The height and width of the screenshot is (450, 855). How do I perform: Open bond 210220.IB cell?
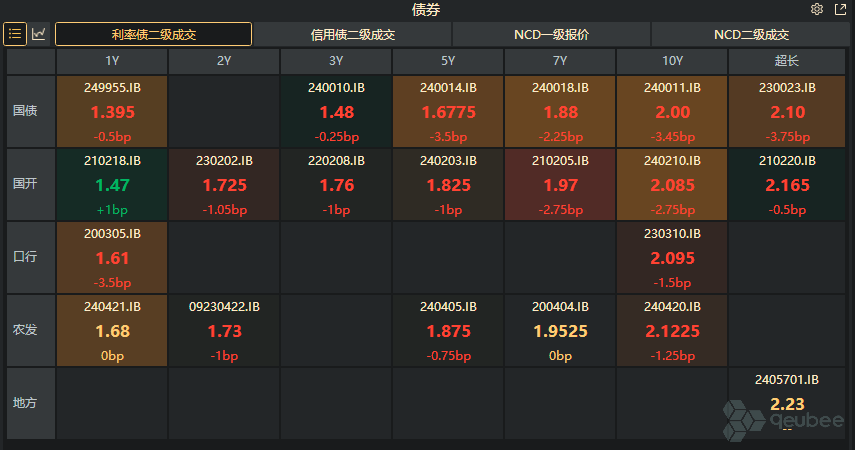[787, 184]
